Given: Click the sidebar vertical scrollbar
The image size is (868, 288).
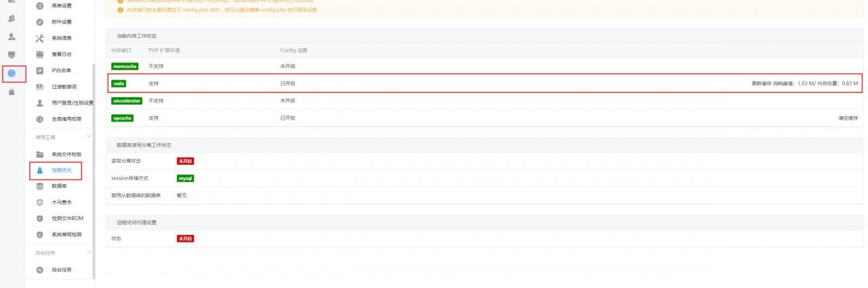Looking at the screenshot, I should (94, 170).
